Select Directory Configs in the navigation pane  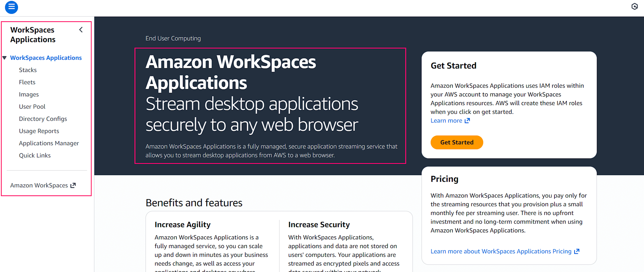coord(43,119)
